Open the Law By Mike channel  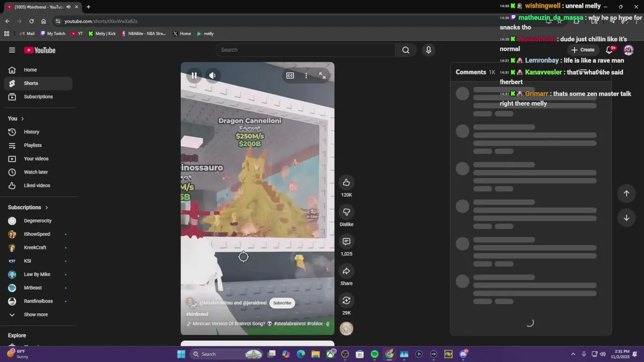click(38, 275)
